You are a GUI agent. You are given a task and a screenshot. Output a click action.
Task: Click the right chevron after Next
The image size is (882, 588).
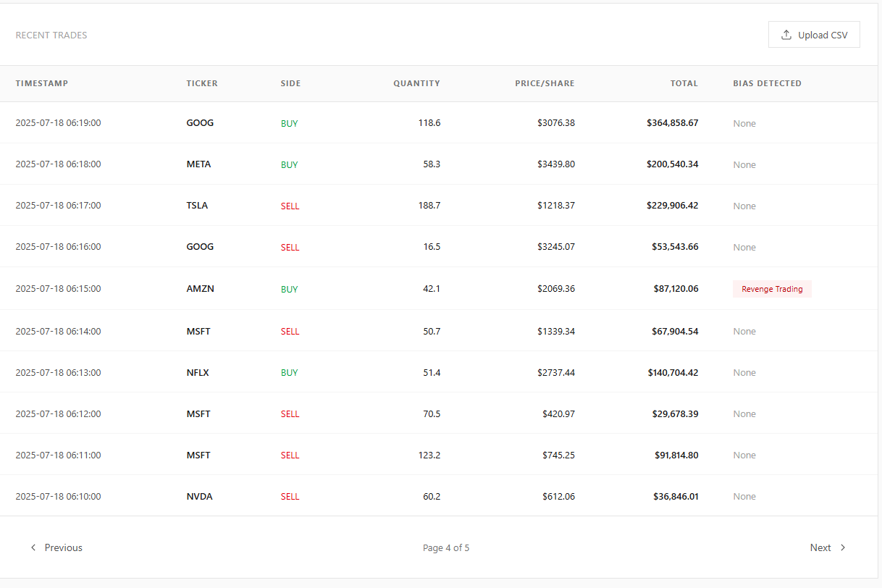point(843,547)
